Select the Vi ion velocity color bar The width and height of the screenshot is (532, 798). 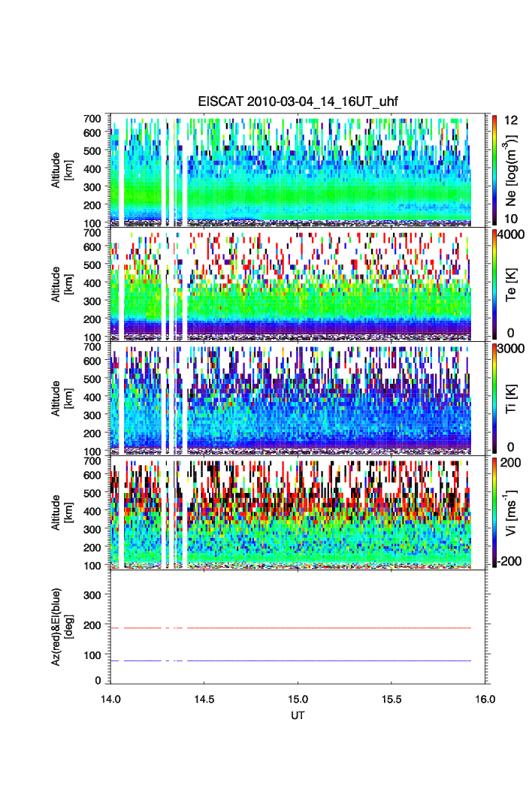click(x=489, y=512)
